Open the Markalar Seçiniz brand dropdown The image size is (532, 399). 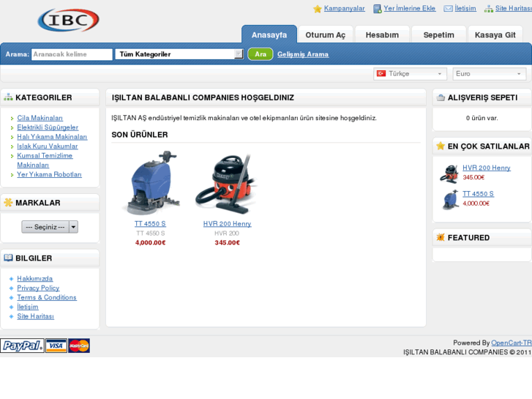[50, 227]
